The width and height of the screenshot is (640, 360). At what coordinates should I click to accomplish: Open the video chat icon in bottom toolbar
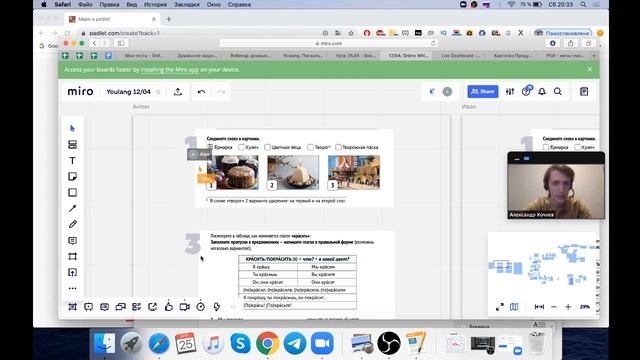point(184,307)
